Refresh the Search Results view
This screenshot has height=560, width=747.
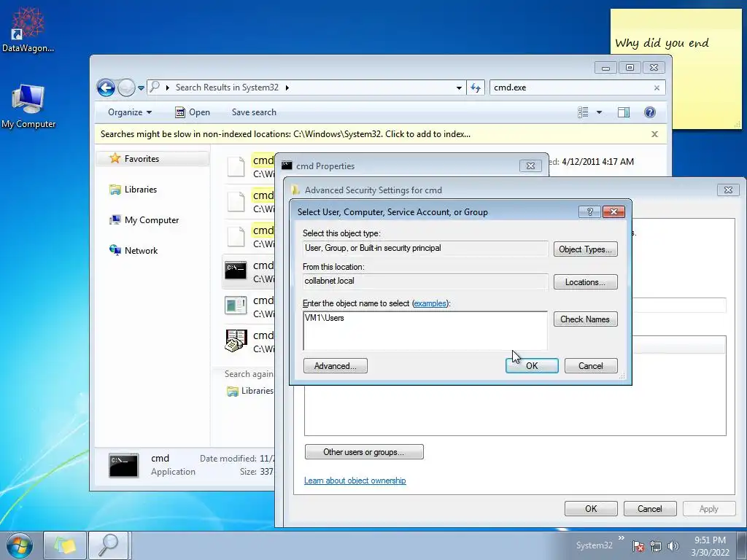click(476, 87)
